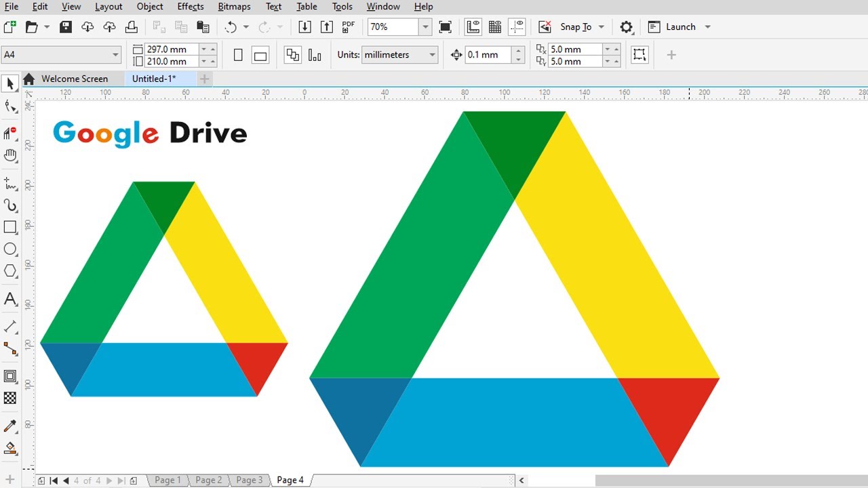This screenshot has width=868, height=488.
Task: Toggle the document grid display
Action: 495,27
